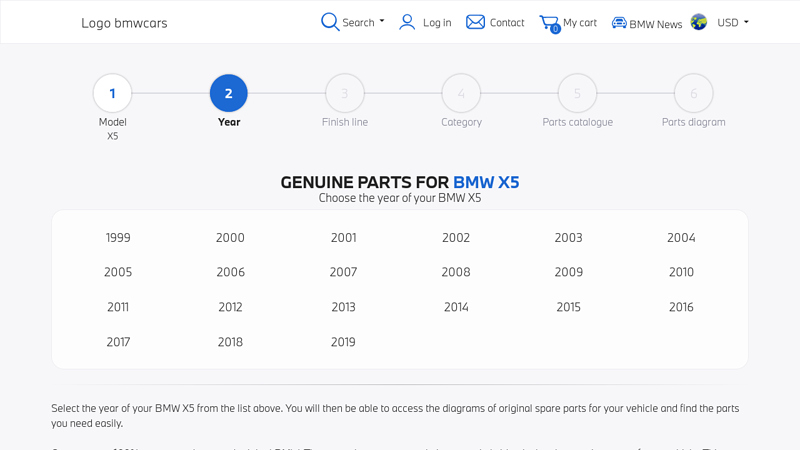Image resolution: width=800 pixels, height=450 pixels.
Task: Choose year 1999
Action: [x=118, y=237]
